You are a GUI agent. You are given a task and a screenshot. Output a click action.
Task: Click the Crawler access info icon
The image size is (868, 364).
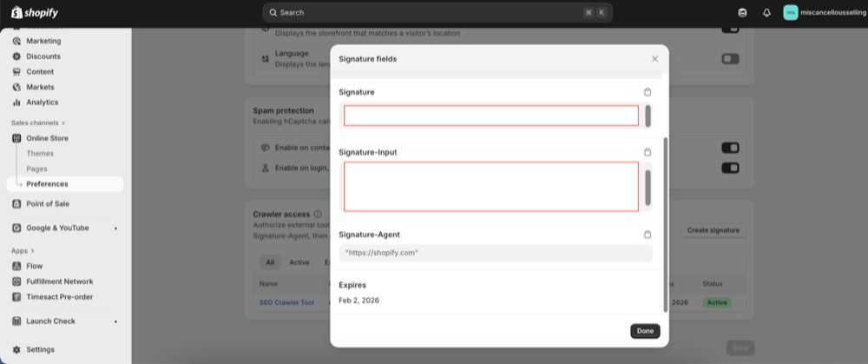318,214
